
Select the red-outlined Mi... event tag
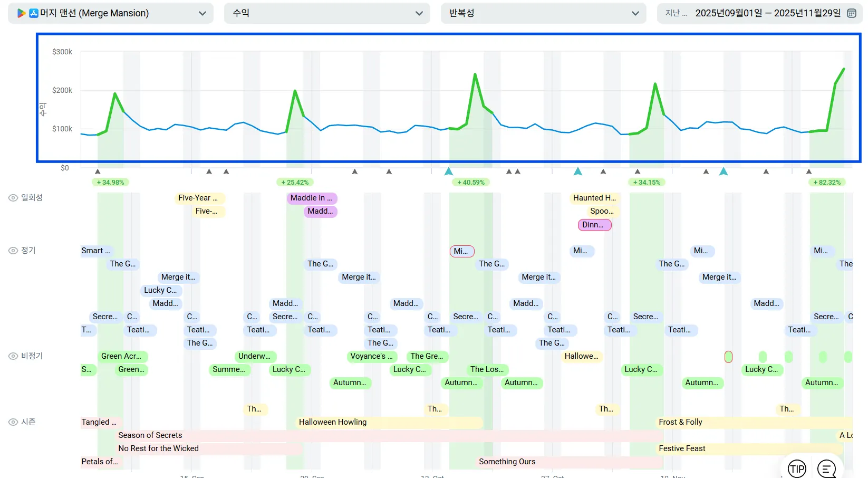(461, 251)
